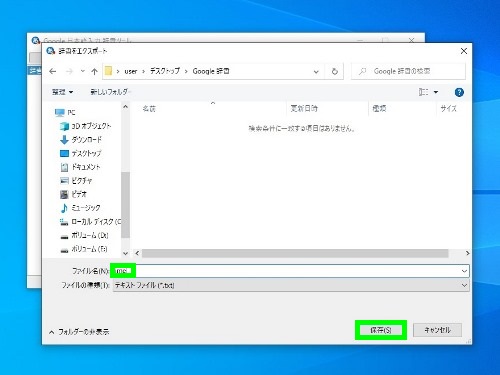Close the background Google 日本語入力 window

(412, 40)
